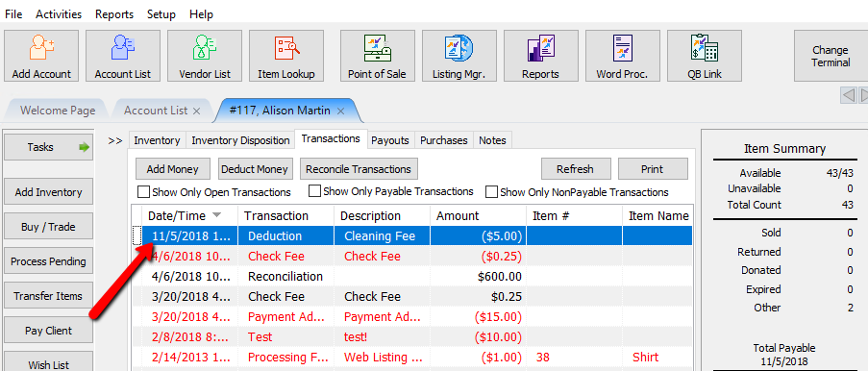Open the Listing Mgr. toolbar icon

459,56
